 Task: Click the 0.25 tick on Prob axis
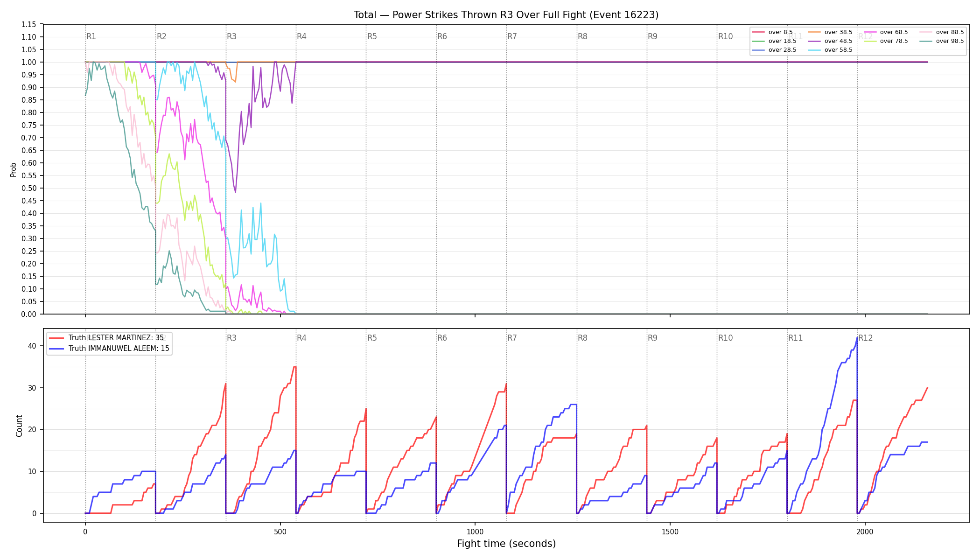tap(29, 251)
